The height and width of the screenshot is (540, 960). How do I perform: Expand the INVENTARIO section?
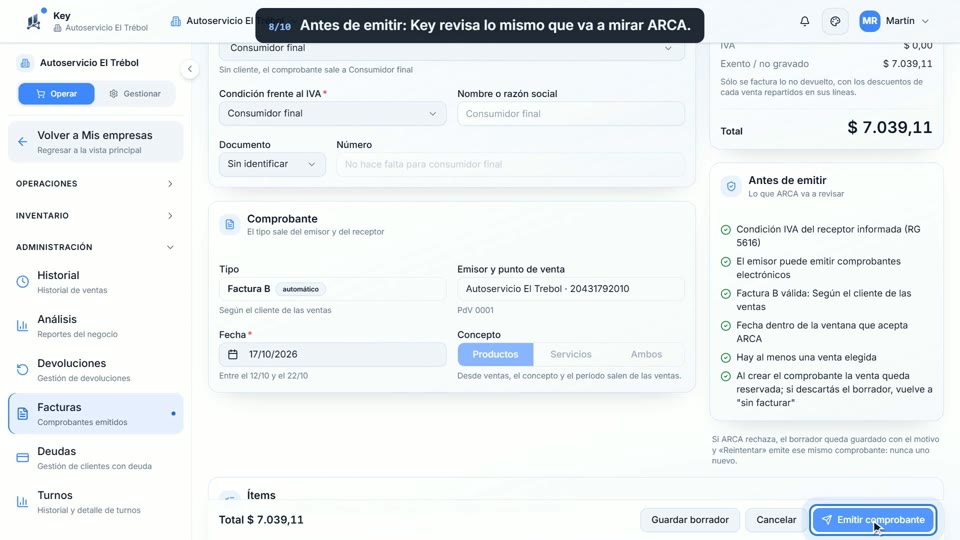[x=95, y=216]
